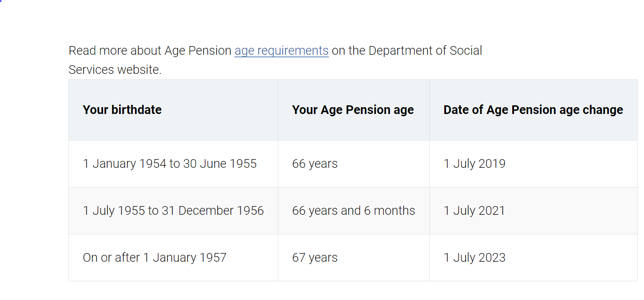The height and width of the screenshot is (300, 644).
Task: Select the 1 January 1954 to 30 June 1955 cell
Action: point(170,164)
